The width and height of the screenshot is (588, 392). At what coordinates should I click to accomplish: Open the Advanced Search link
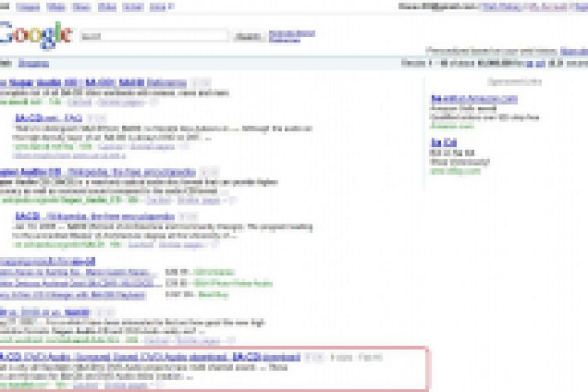click(x=292, y=33)
